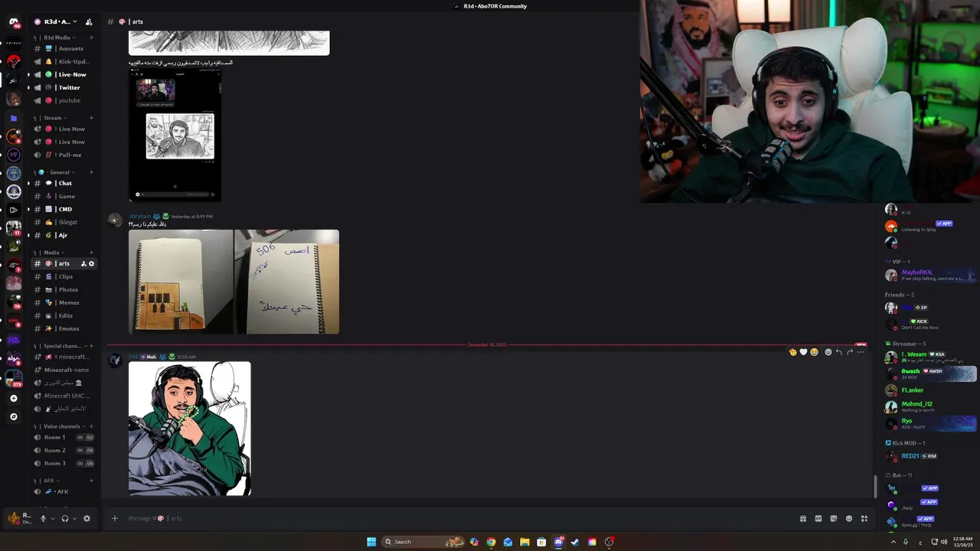Join the Pull-me voice channel

pos(64,155)
